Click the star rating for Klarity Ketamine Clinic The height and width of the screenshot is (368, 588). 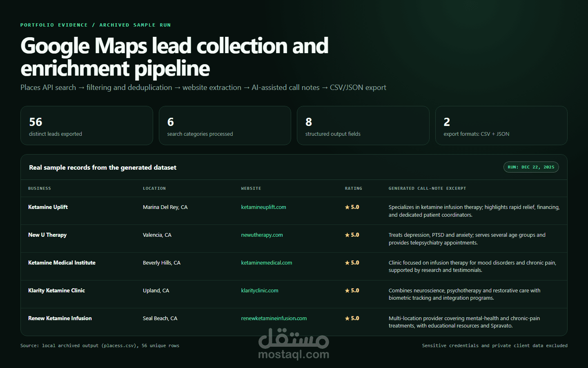coord(352,291)
